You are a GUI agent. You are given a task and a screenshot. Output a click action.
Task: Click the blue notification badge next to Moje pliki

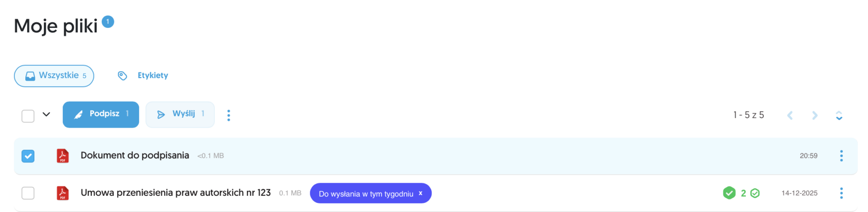click(108, 22)
